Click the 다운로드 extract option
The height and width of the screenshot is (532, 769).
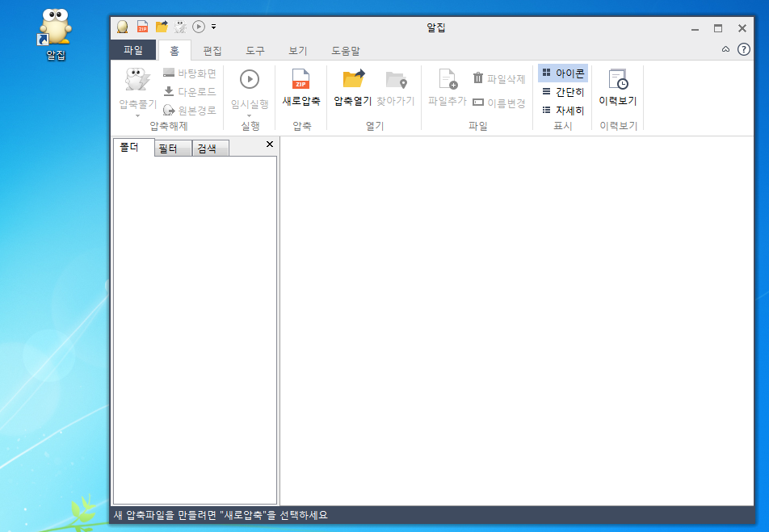189,92
